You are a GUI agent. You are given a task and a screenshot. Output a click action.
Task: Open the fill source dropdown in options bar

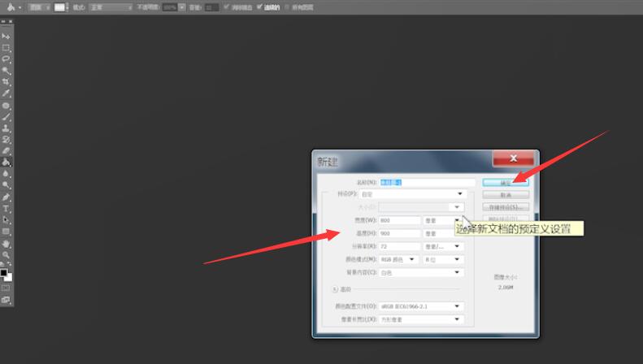click(x=39, y=7)
